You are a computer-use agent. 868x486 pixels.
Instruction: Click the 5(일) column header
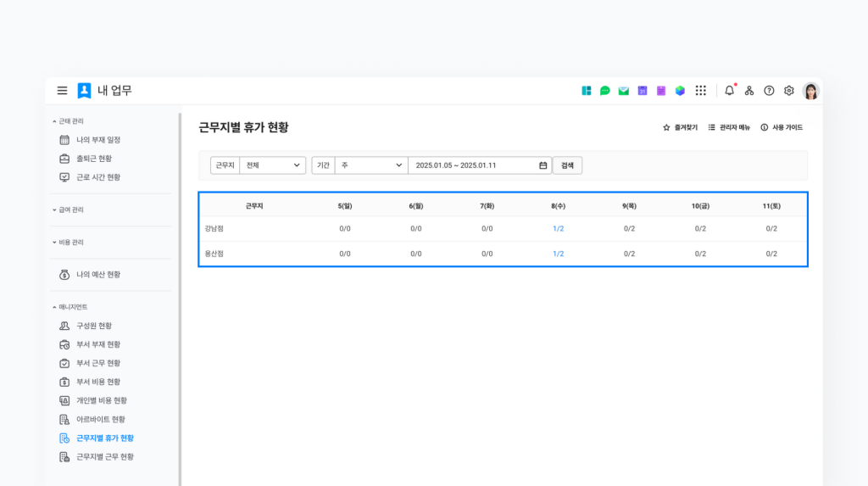point(345,206)
